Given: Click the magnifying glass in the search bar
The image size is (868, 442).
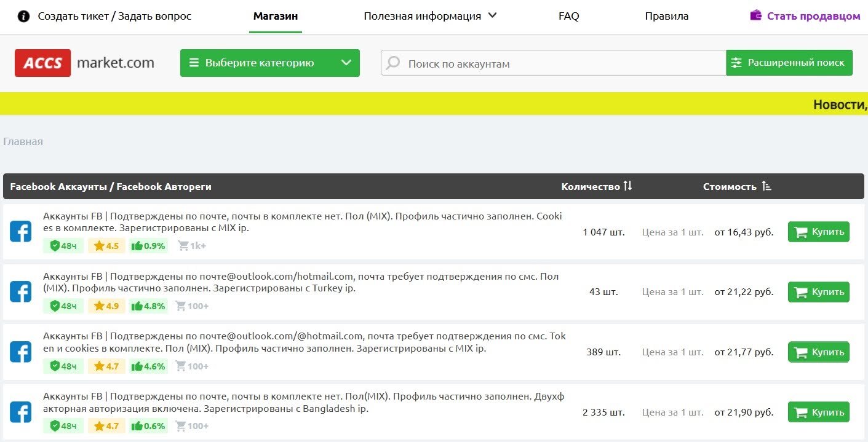Looking at the screenshot, I should click(x=393, y=63).
